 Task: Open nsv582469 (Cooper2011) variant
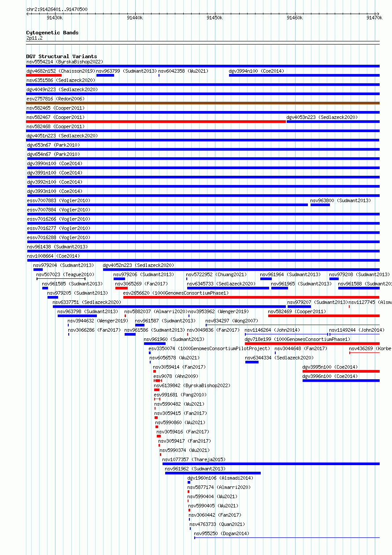point(297,311)
